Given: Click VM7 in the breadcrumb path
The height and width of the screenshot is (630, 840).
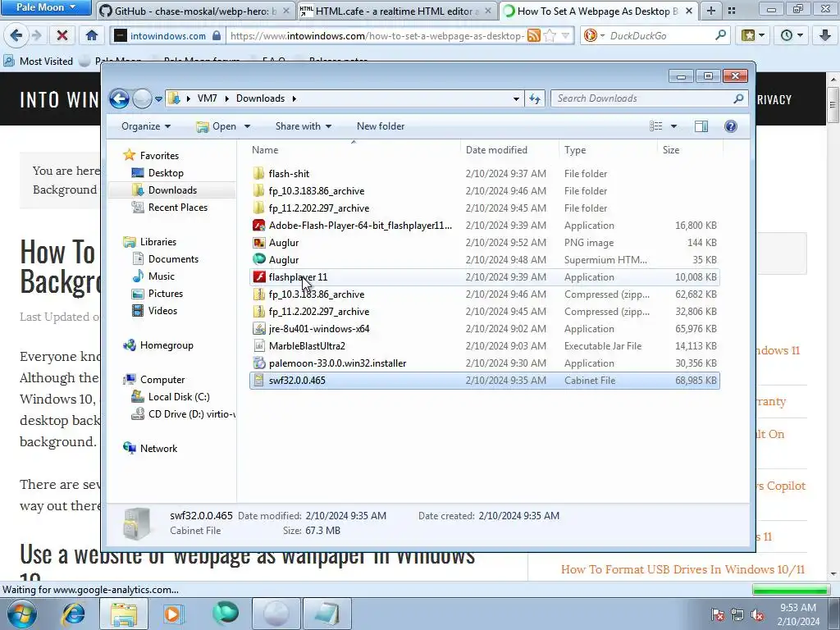Looking at the screenshot, I should 208,98.
